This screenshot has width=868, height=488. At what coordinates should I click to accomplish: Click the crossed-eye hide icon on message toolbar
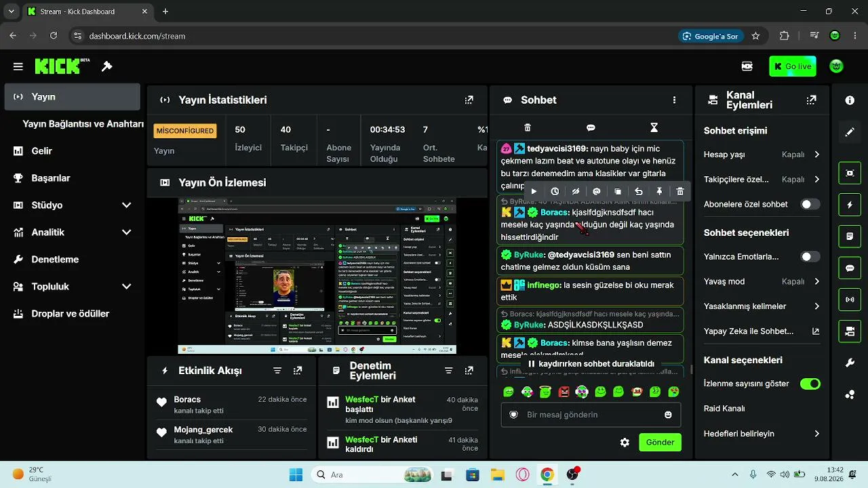(576, 192)
